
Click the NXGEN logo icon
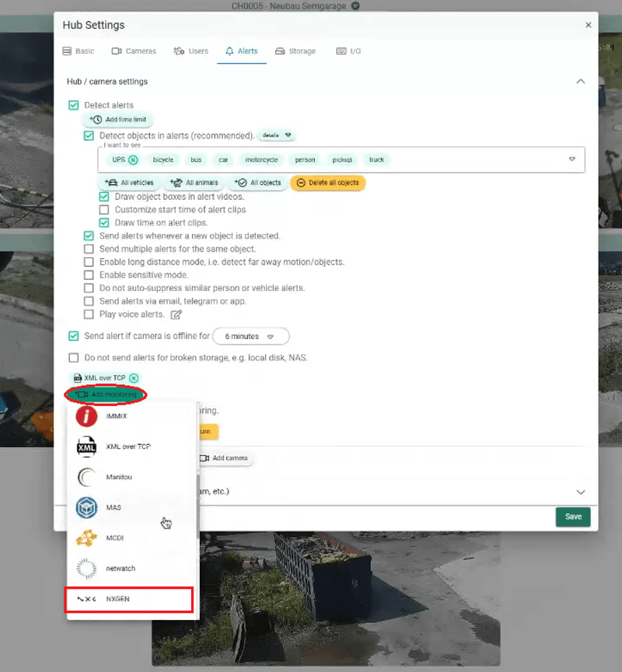[x=86, y=599]
